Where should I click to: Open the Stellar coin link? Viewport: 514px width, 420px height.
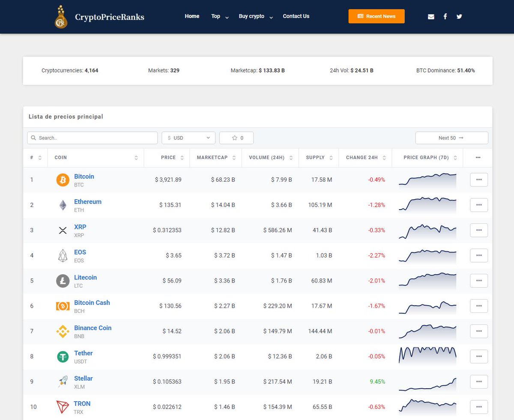click(84, 378)
